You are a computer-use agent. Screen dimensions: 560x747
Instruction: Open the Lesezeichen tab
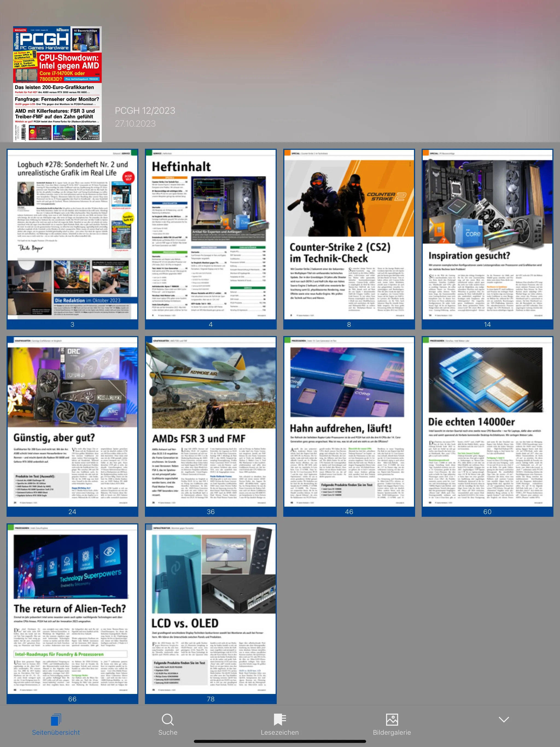(280, 725)
